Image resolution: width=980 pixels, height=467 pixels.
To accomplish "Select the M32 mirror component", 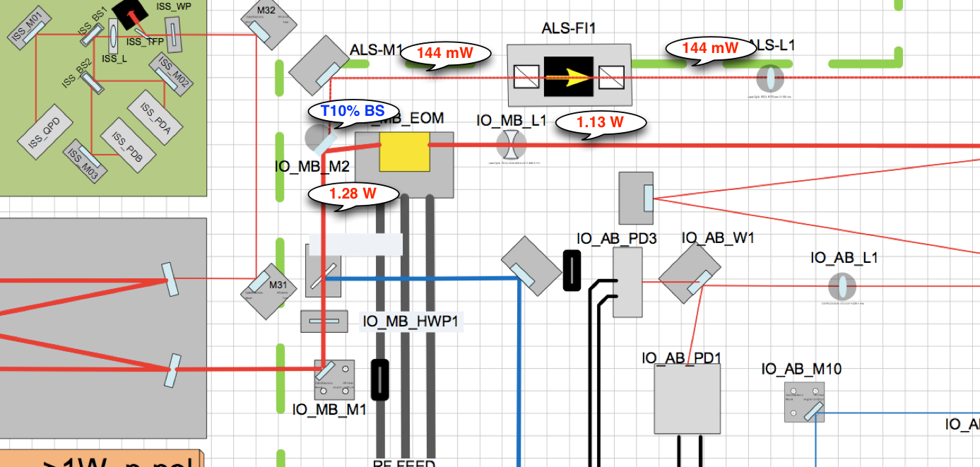I will coord(265,25).
